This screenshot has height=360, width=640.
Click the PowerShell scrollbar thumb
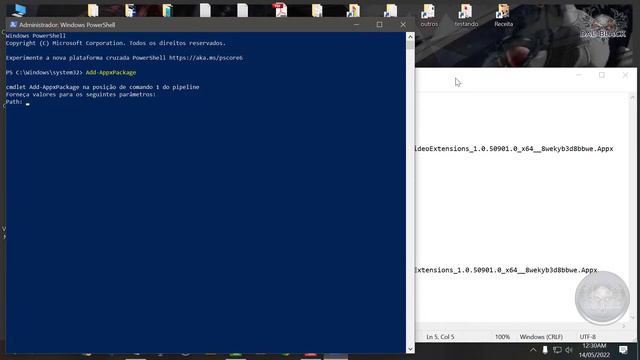[x=410, y=45]
